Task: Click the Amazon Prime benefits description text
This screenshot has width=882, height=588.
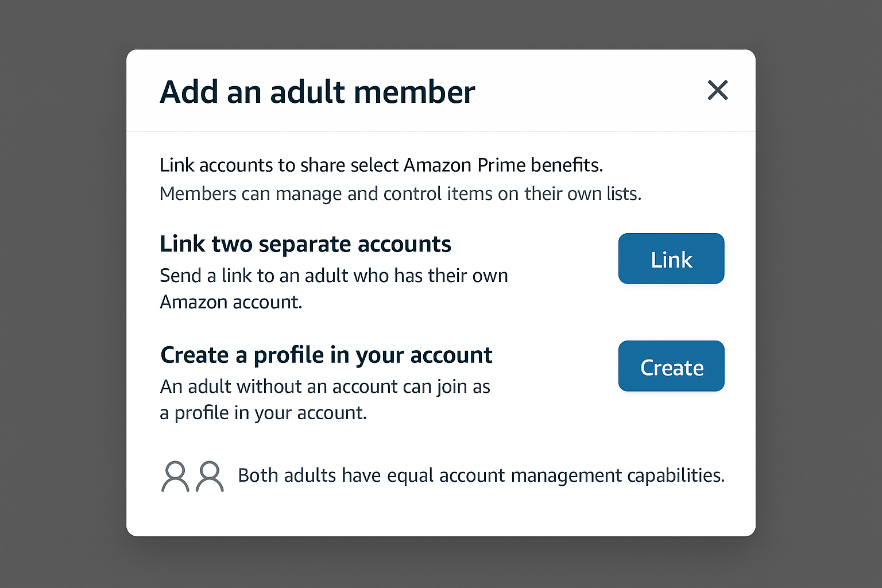Action: click(381, 165)
